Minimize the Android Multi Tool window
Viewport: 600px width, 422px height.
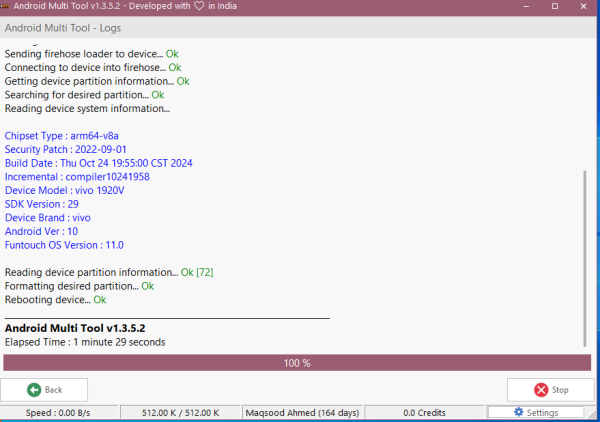click(x=526, y=7)
